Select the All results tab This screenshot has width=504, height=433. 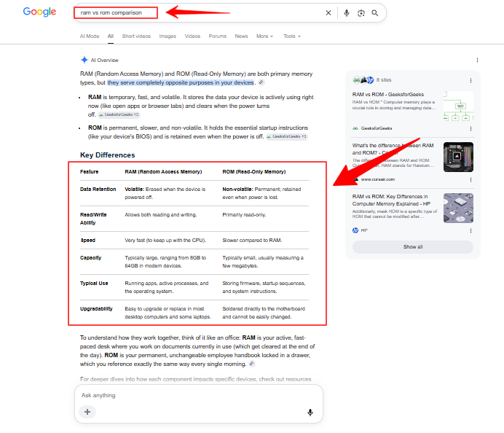(111, 36)
